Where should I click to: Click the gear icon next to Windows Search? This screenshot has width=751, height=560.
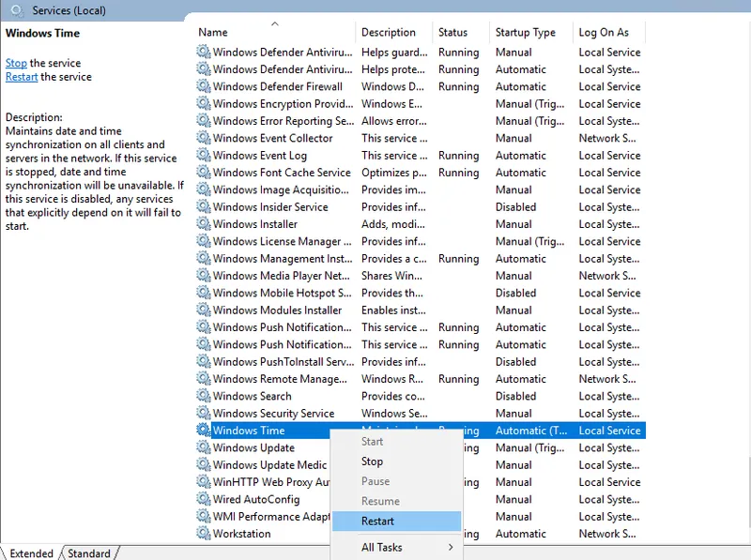pos(203,396)
